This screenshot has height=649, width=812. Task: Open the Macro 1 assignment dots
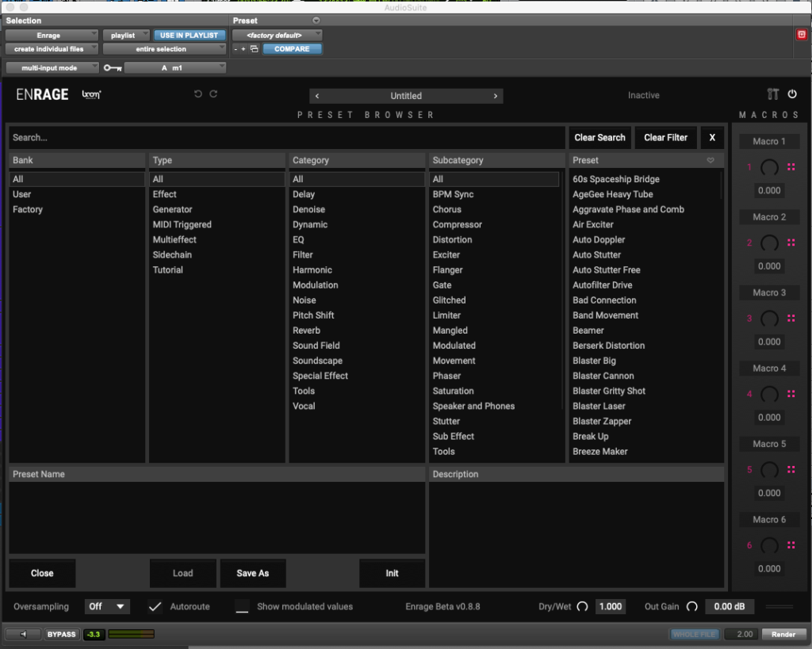pyautogui.click(x=791, y=166)
